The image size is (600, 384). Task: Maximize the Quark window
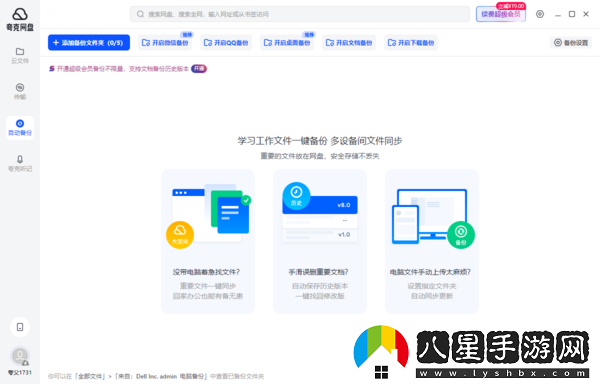click(572, 14)
